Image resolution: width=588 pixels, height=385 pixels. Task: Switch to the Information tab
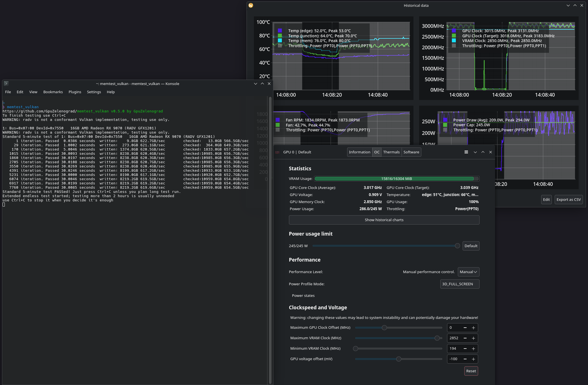(x=360, y=152)
